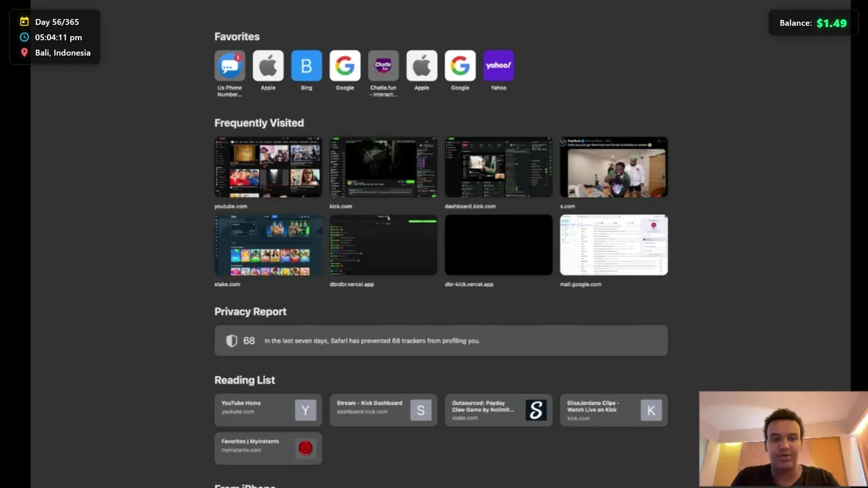Open the youtube.com frequently visited thumbnail
This screenshot has height=488, width=868.
coord(268,167)
